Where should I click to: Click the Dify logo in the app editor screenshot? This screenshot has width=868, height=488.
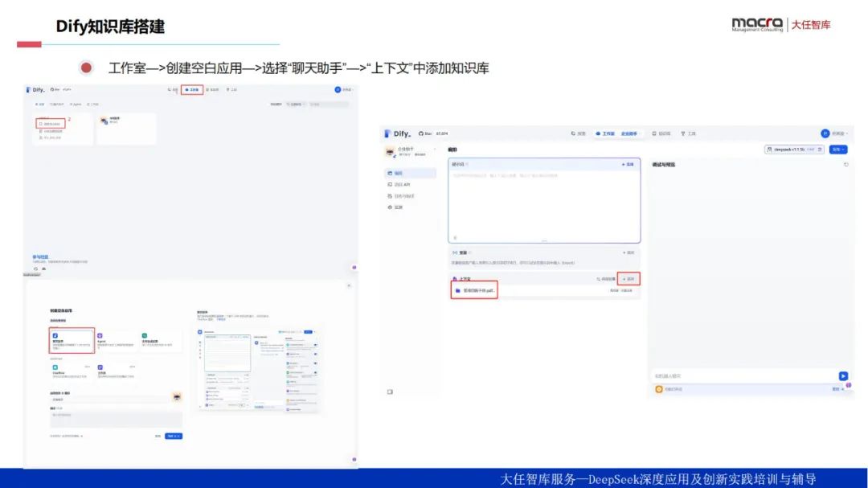click(x=398, y=133)
